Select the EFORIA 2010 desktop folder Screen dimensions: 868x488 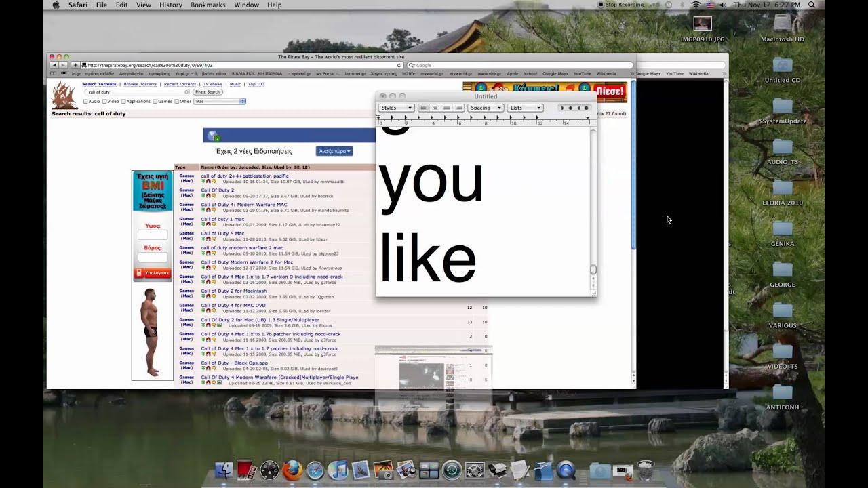[783, 187]
